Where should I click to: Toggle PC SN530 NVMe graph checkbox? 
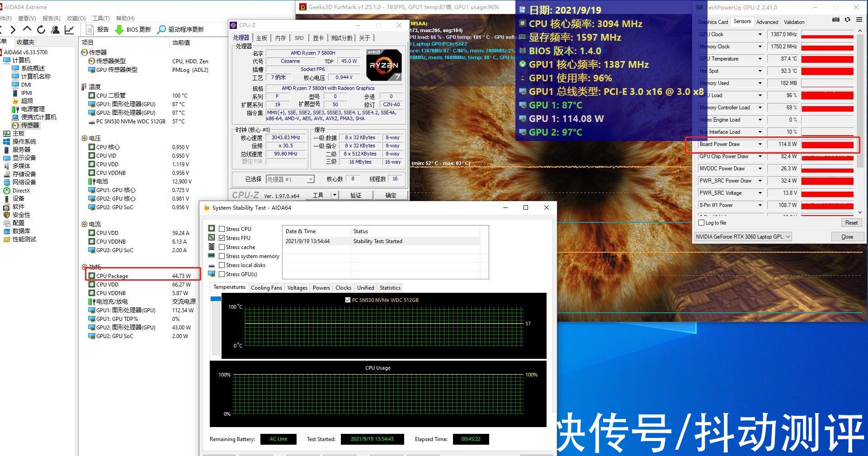point(348,300)
